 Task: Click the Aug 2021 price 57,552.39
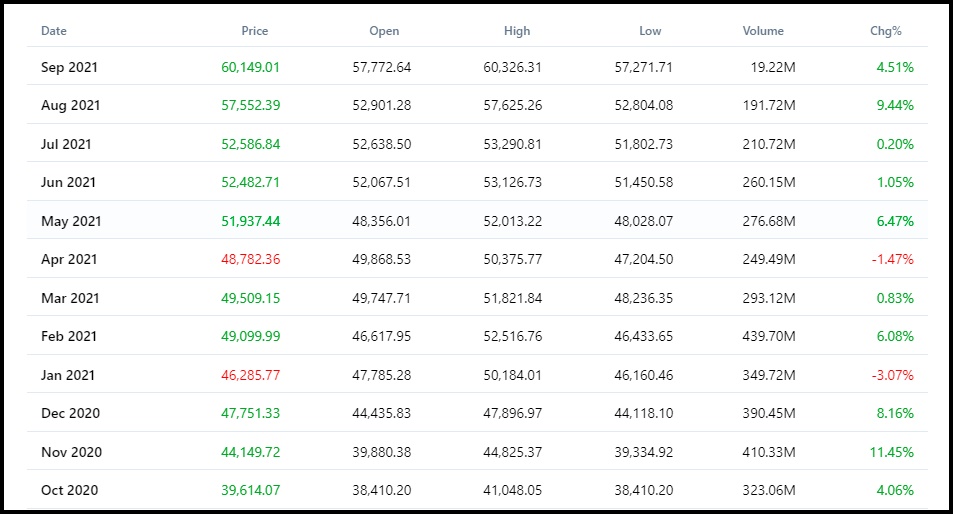(250, 105)
